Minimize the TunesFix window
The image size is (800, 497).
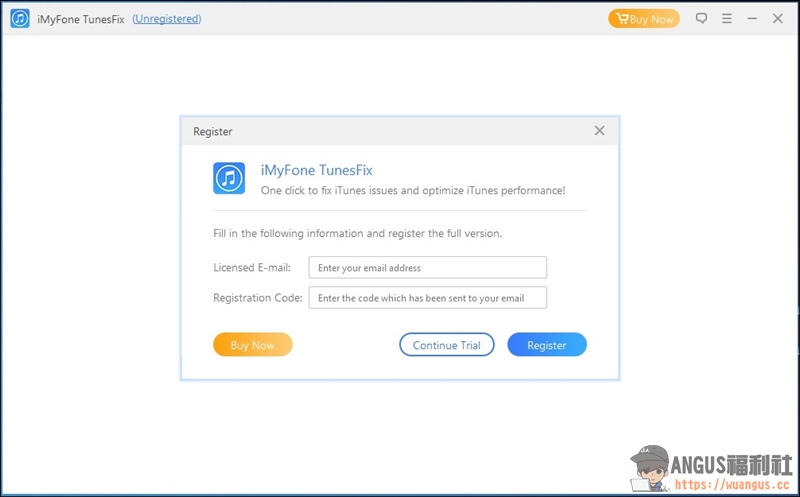pos(752,19)
